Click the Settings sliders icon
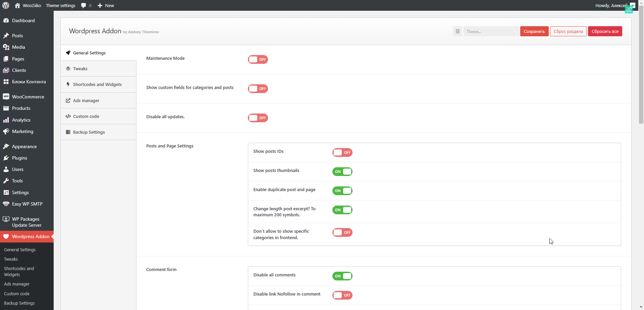Screen dimensions: 644x310 coord(6,192)
